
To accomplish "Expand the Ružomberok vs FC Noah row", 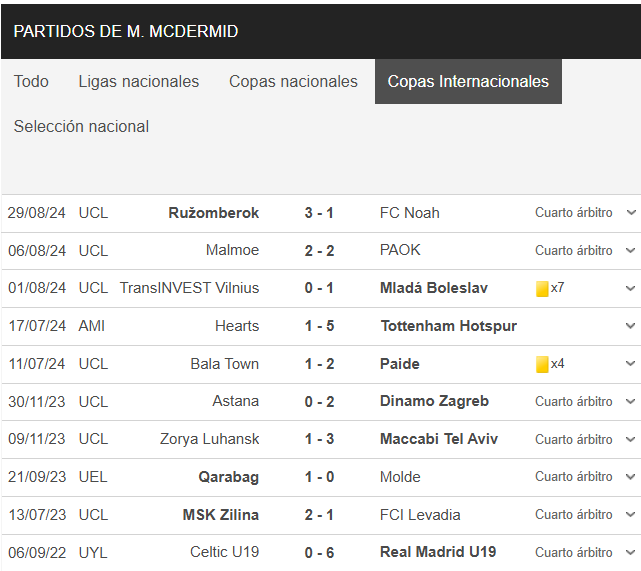I will [631, 213].
